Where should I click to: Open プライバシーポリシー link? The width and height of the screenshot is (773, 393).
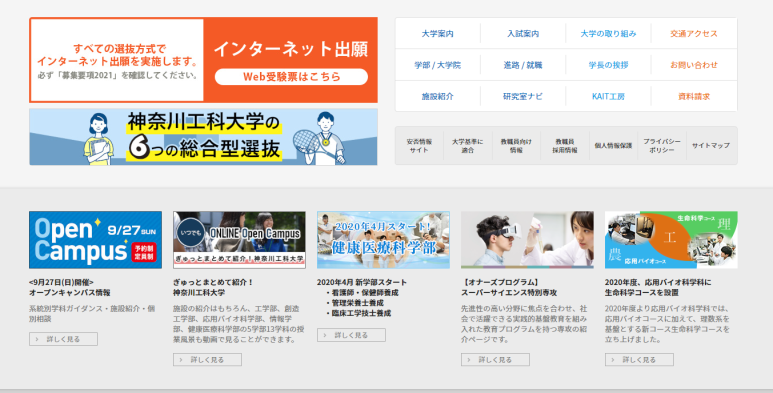[x=662, y=145]
